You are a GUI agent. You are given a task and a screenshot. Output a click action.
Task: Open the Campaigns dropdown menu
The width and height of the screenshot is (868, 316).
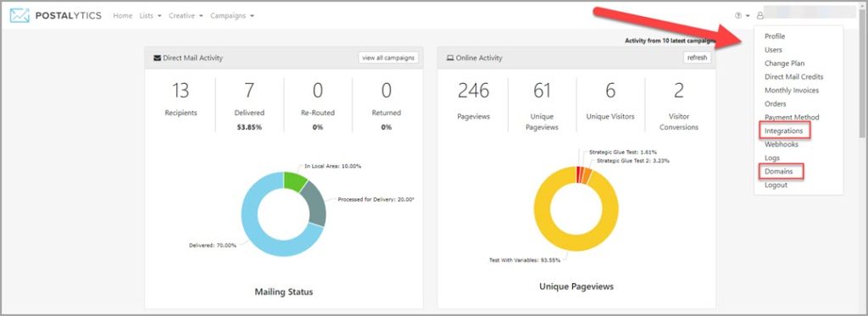232,15
